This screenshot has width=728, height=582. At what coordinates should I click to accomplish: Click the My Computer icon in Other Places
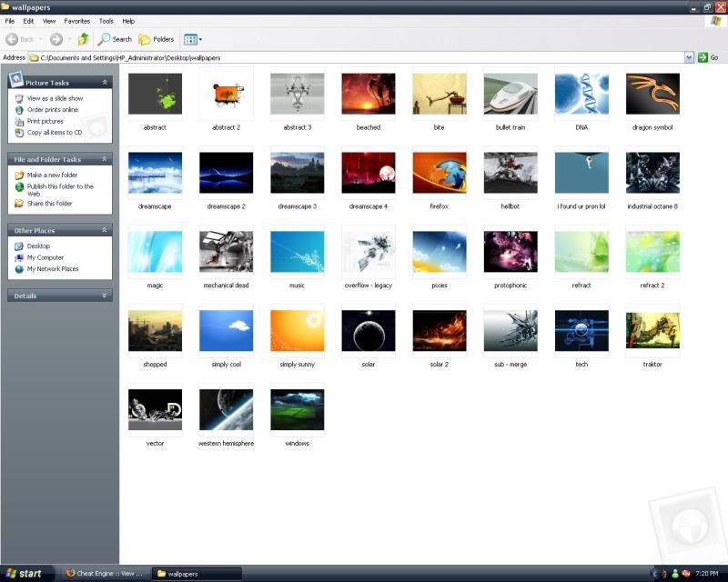(19, 257)
